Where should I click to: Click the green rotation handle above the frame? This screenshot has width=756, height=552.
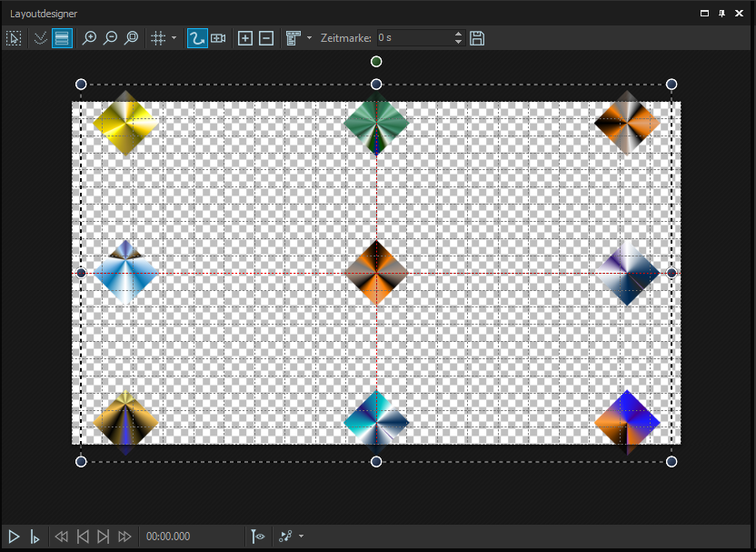point(376,62)
